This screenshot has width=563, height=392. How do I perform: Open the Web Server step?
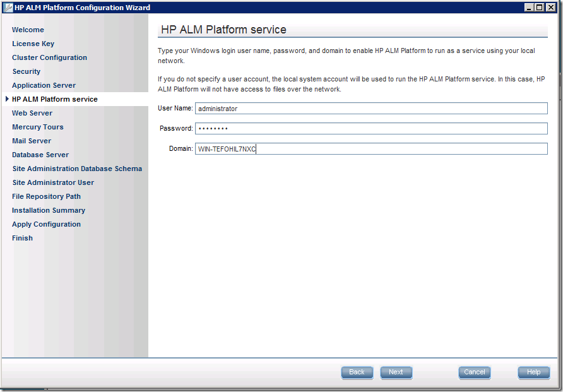click(x=32, y=113)
